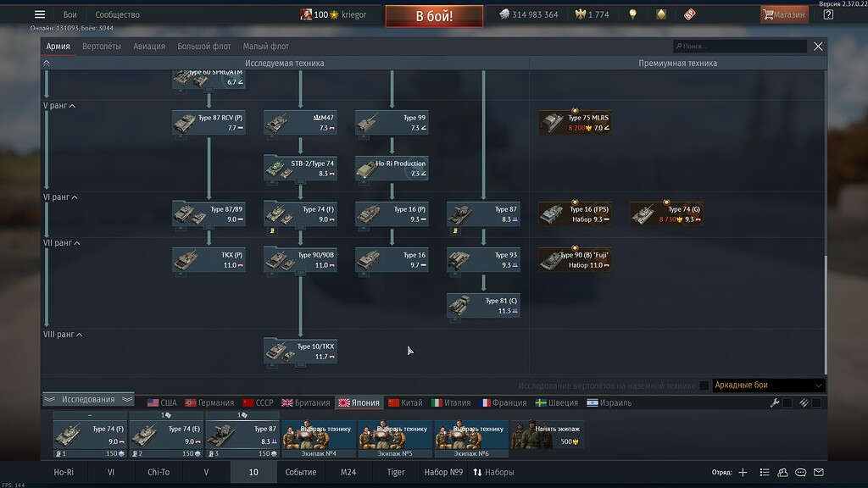Select the Type 16 (P) vehicle card
Image resolution: width=868 pixels, height=488 pixels.
tap(392, 214)
